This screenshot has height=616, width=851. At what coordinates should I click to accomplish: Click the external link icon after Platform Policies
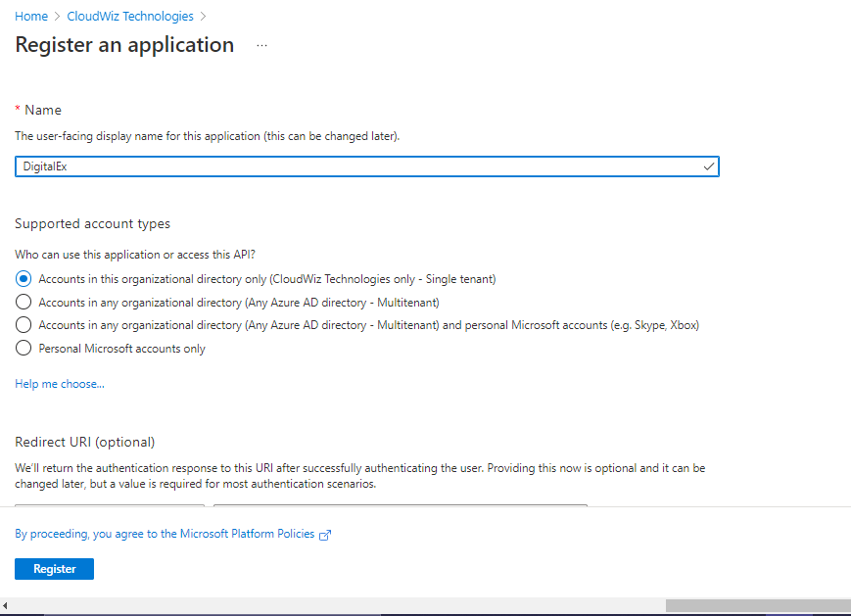coord(325,535)
